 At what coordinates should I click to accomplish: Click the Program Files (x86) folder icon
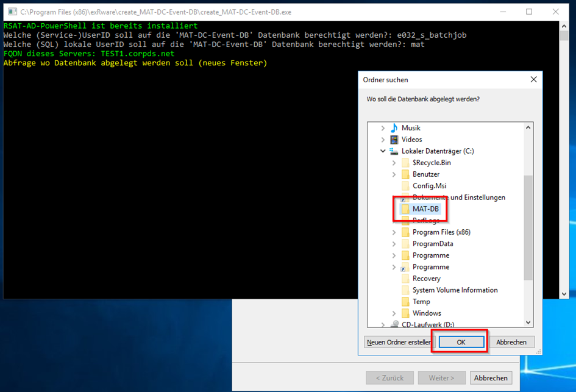coord(405,232)
